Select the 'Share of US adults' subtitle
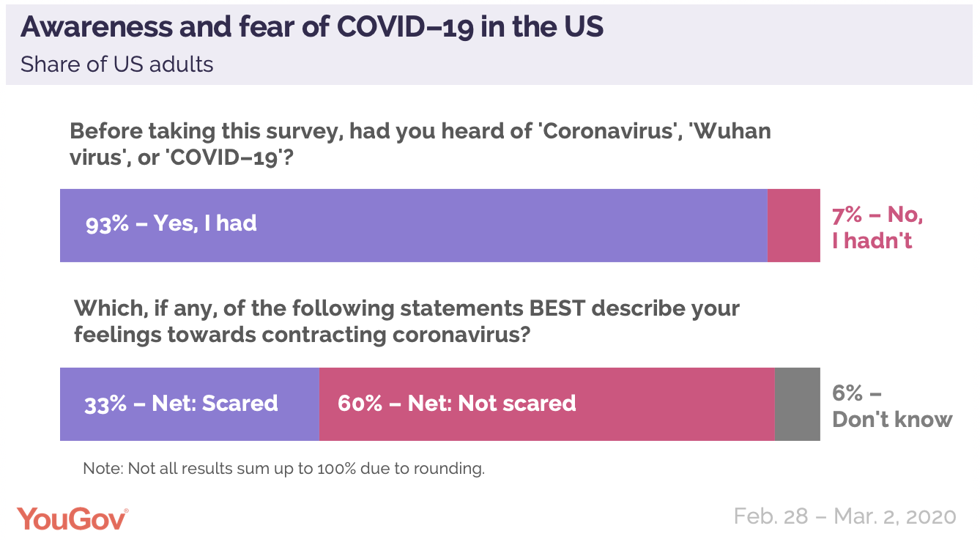The image size is (980, 542). [x=117, y=64]
